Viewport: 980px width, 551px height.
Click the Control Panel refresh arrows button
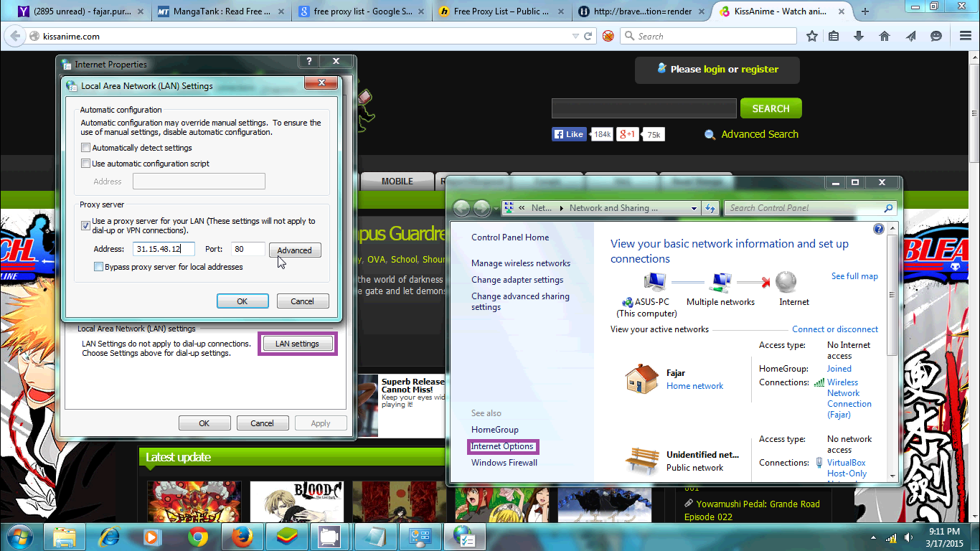tap(710, 208)
